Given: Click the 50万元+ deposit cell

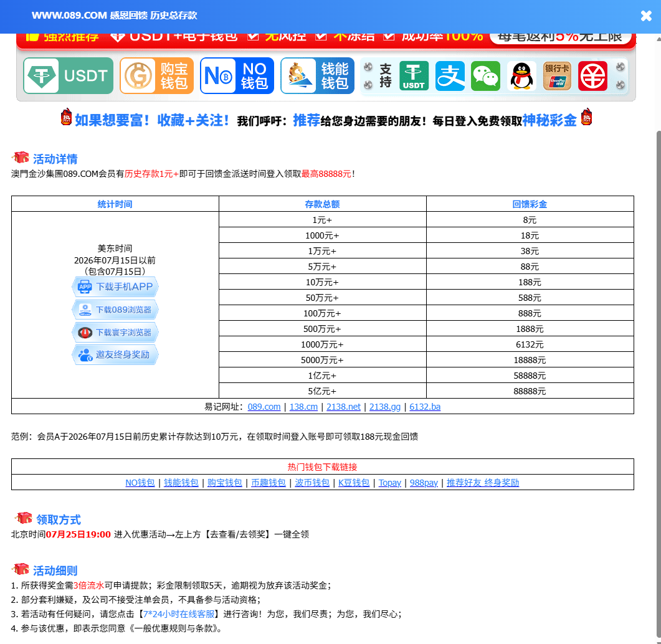Looking at the screenshot, I should 323,298.
